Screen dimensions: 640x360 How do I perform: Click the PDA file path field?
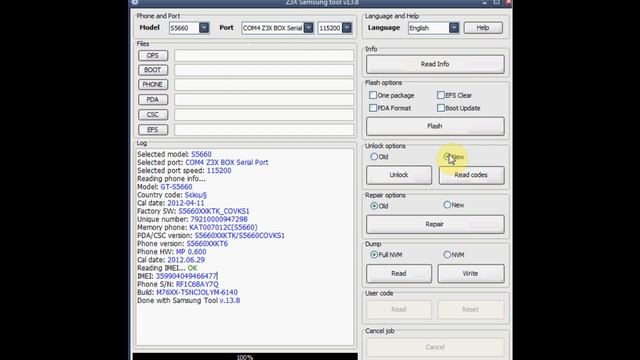[x=264, y=100]
